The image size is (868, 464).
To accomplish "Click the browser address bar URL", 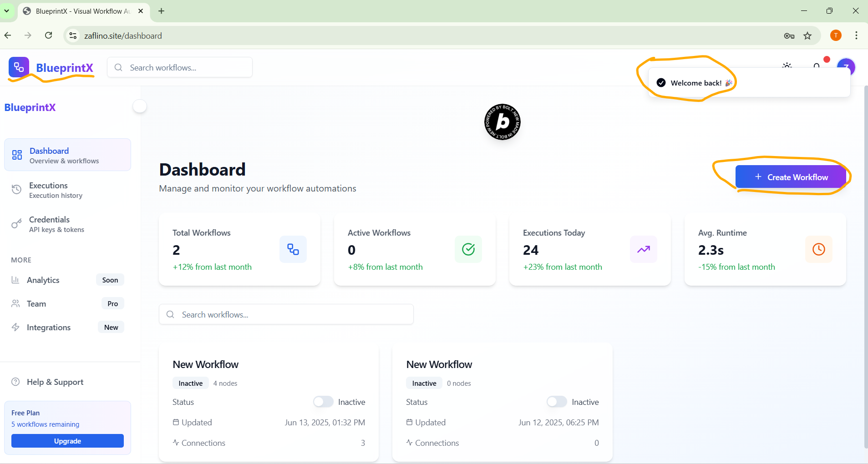I will click(123, 35).
